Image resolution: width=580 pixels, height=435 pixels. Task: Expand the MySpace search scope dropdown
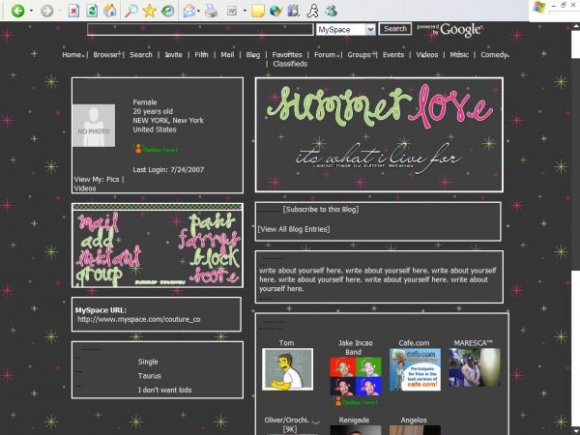(370, 29)
